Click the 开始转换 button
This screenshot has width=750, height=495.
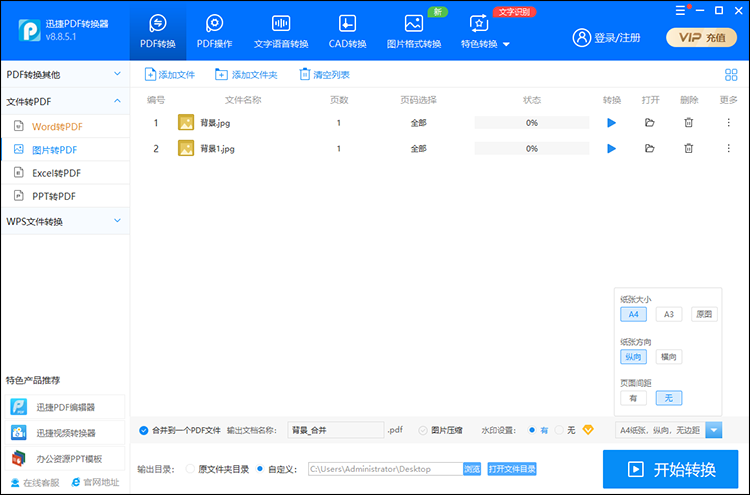pos(670,469)
